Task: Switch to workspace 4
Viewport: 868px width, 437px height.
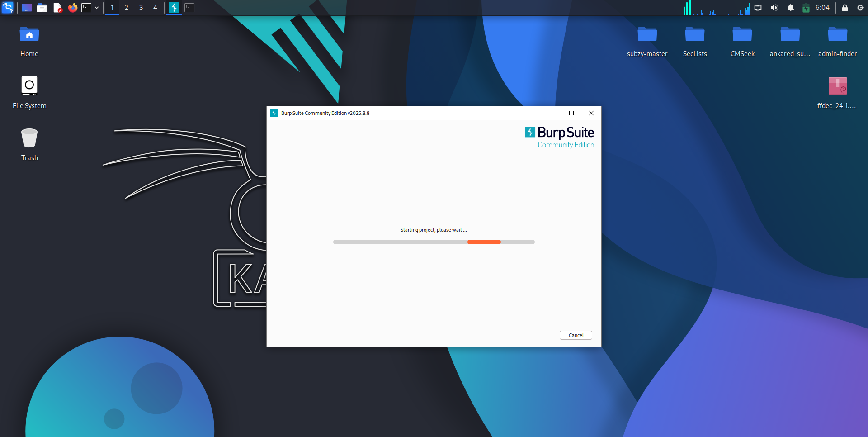Action: pyautogui.click(x=155, y=8)
